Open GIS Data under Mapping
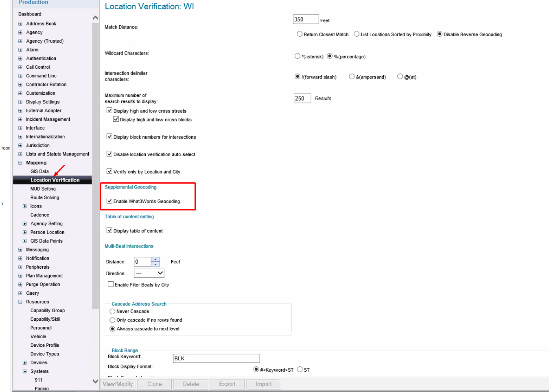This screenshot has height=392, width=549. [39, 171]
